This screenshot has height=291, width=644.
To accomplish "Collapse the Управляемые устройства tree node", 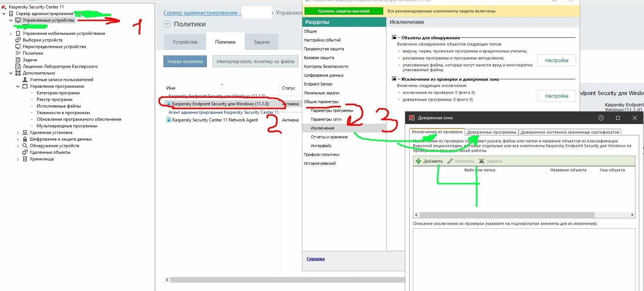I will click(11, 20).
